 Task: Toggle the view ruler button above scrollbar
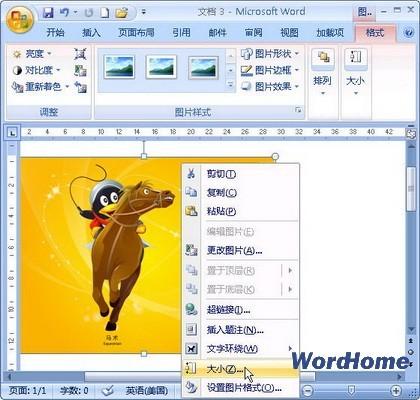coord(411,134)
